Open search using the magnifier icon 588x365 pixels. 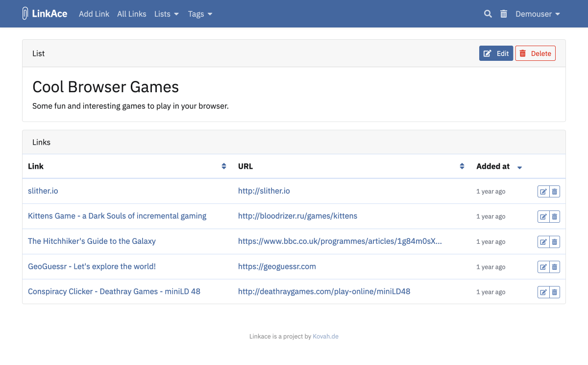pos(488,14)
